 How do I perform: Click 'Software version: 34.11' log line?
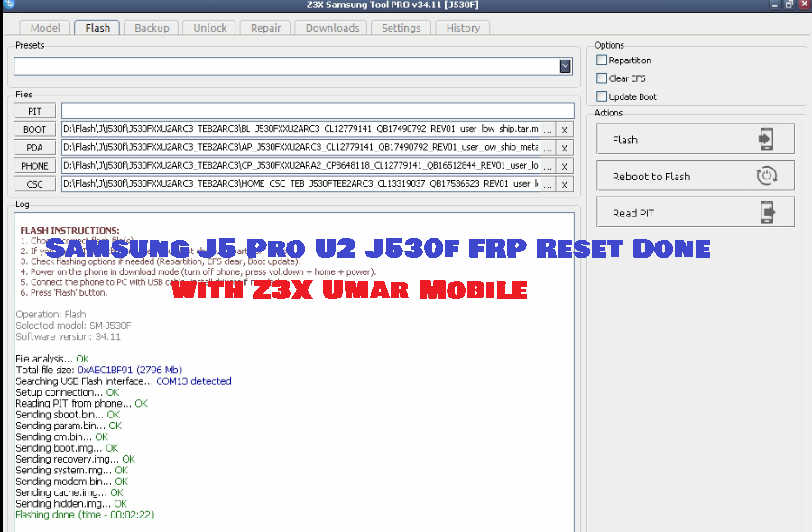pos(68,337)
